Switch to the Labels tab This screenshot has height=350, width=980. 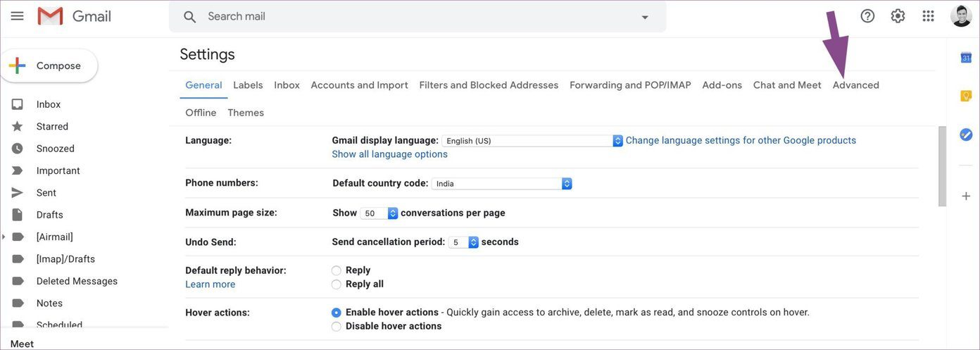point(248,85)
